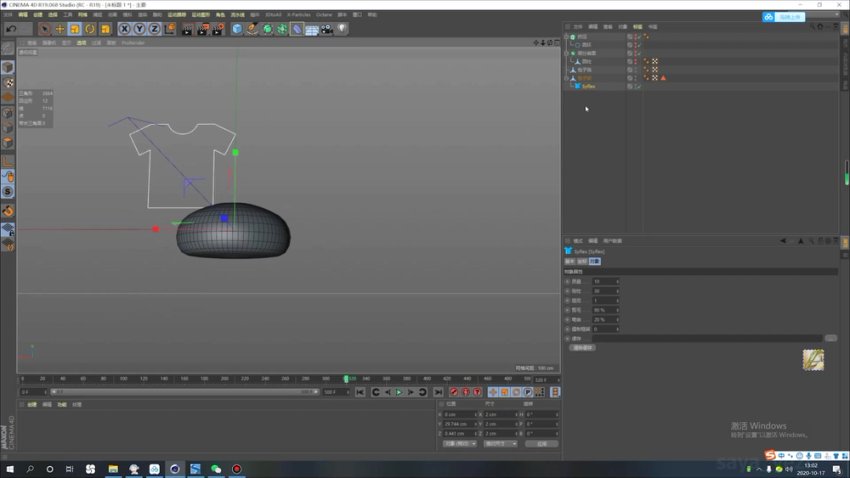Open Render Settings clapperboard icon
Screen dimensions: 850x478
217,29
